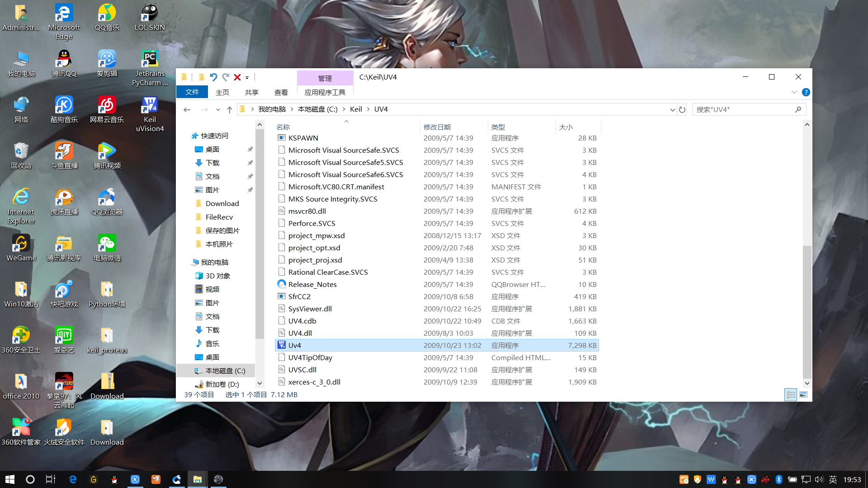Click the undo icon in title bar

click(x=213, y=77)
